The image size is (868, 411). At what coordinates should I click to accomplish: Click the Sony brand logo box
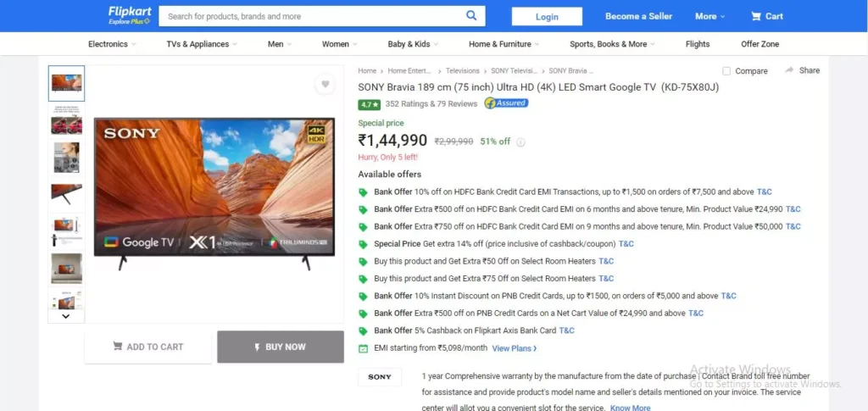point(380,377)
